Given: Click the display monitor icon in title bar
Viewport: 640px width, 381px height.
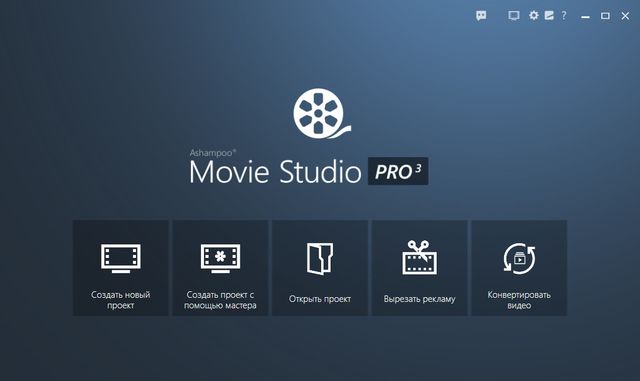Looking at the screenshot, I should pos(514,16).
